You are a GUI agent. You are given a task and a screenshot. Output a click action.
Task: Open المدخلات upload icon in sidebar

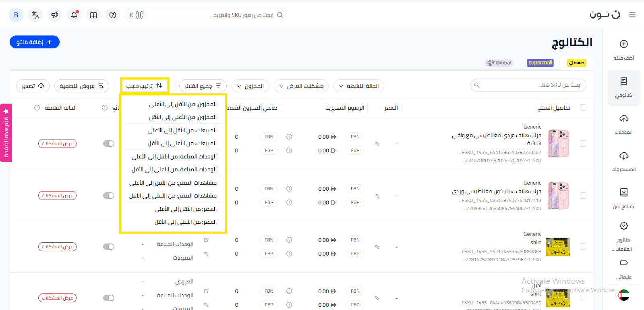(623, 123)
